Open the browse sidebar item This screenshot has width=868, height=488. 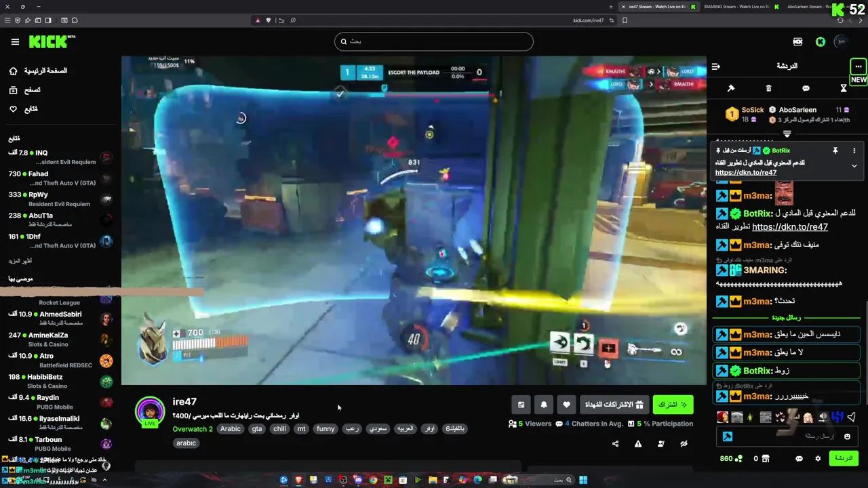click(24, 90)
